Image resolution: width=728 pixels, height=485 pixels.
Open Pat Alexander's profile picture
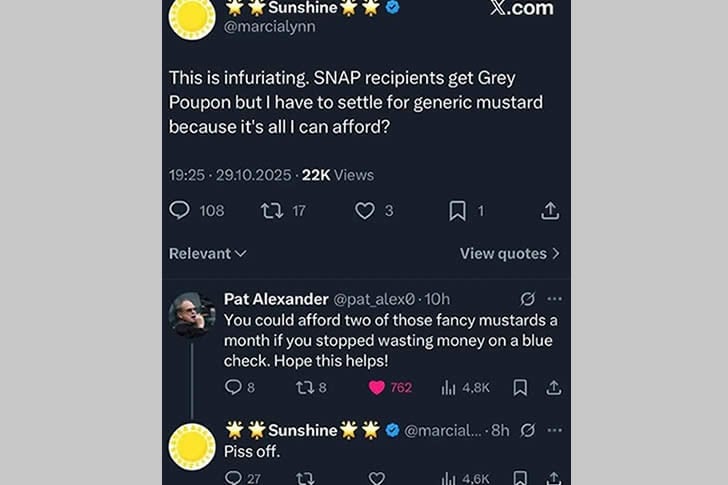pyautogui.click(x=190, y=314)
